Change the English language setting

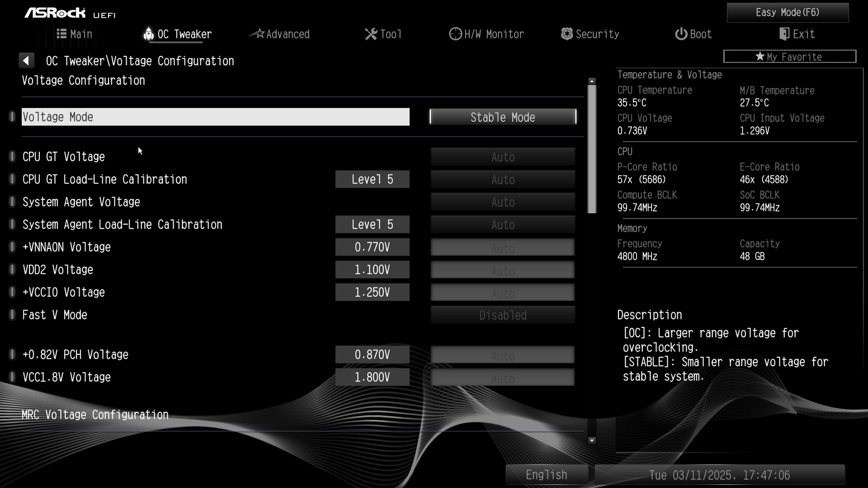[547, 475]
